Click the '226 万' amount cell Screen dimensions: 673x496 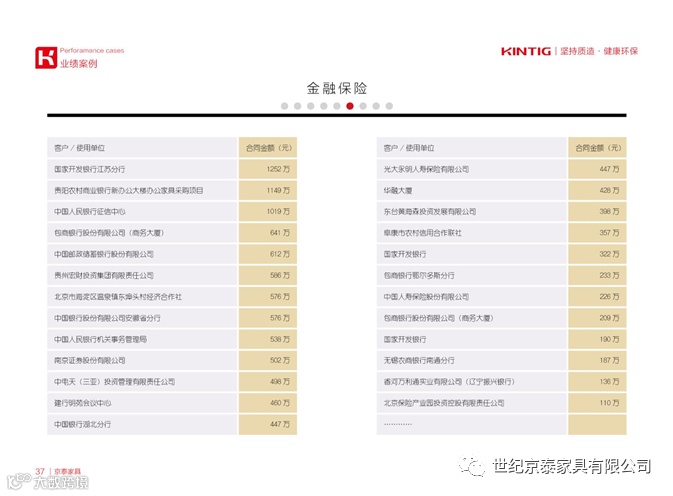click(597, 297)
